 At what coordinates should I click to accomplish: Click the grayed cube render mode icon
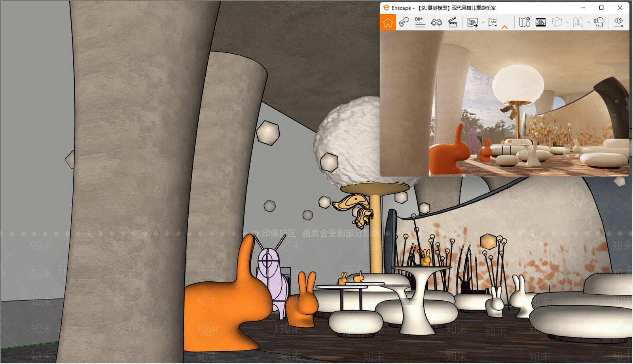pyautogui.click(x=557, y=23)
